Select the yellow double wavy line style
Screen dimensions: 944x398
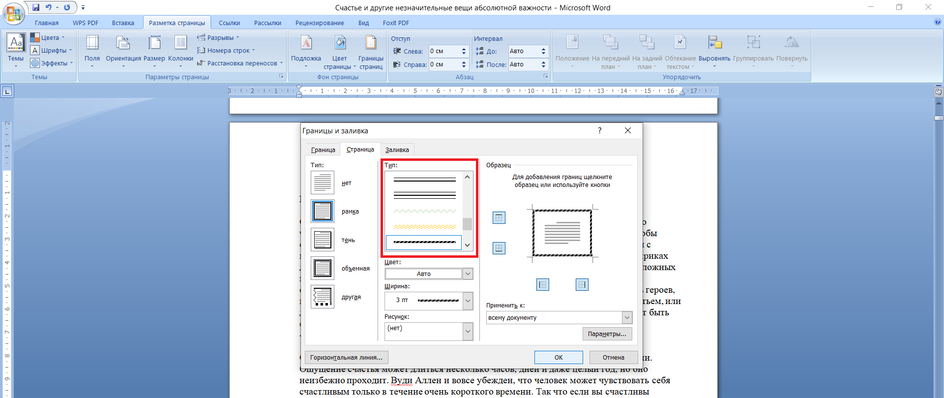coord(423,226)
